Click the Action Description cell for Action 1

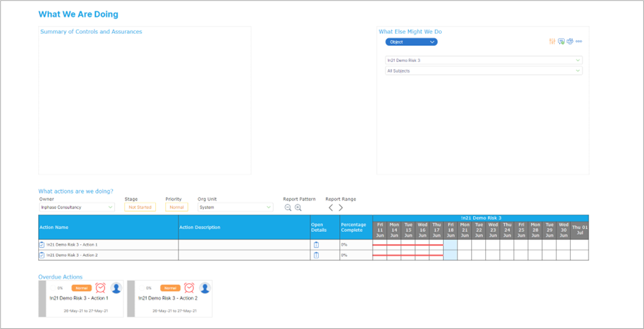point(244,245)
